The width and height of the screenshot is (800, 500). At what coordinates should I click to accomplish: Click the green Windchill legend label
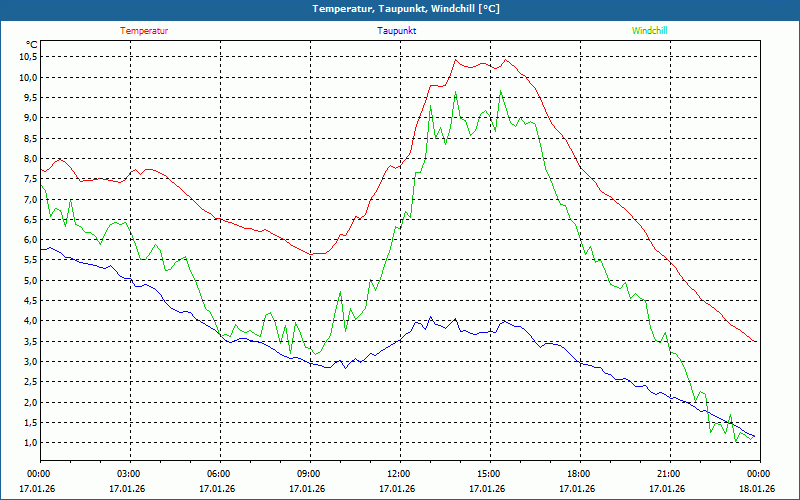pyautogui.click(x=650, y=31)
